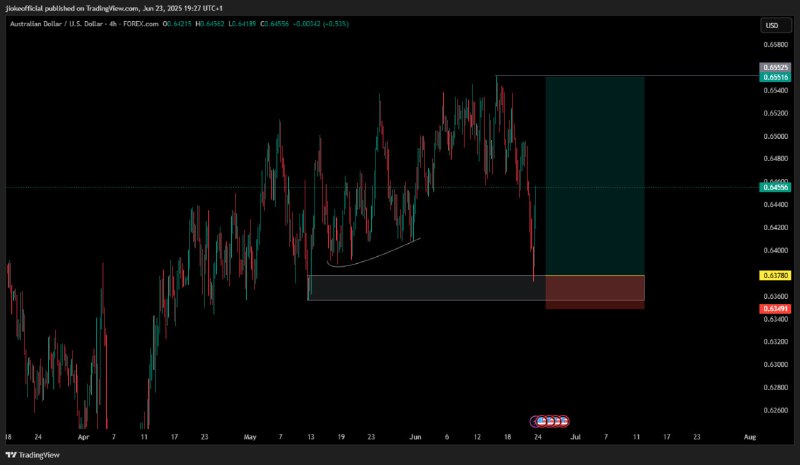Screen dimensions: 800x465
Task: Click the Aug date on the time axis
Action: pyautogui.click(x=749, y=437)
